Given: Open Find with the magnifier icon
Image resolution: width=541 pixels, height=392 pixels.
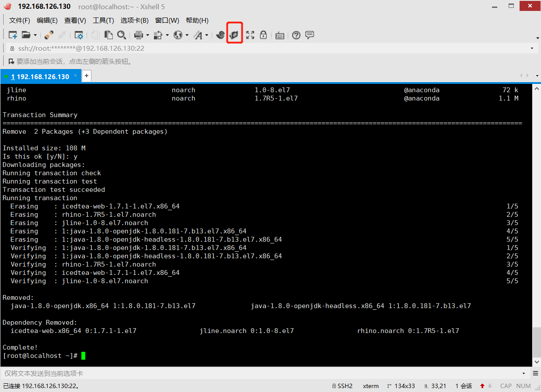Looking at the screenshot, I should [122, 35].
